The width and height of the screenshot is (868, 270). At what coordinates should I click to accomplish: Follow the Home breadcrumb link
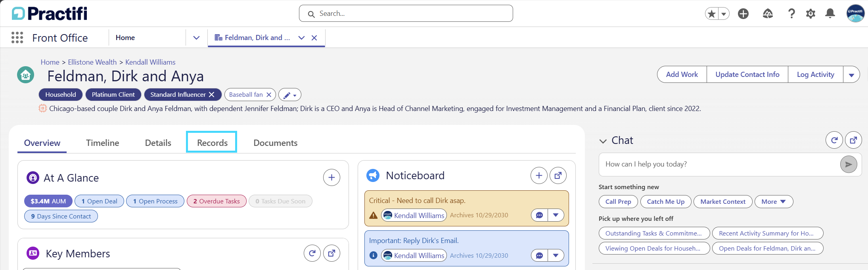50,62
